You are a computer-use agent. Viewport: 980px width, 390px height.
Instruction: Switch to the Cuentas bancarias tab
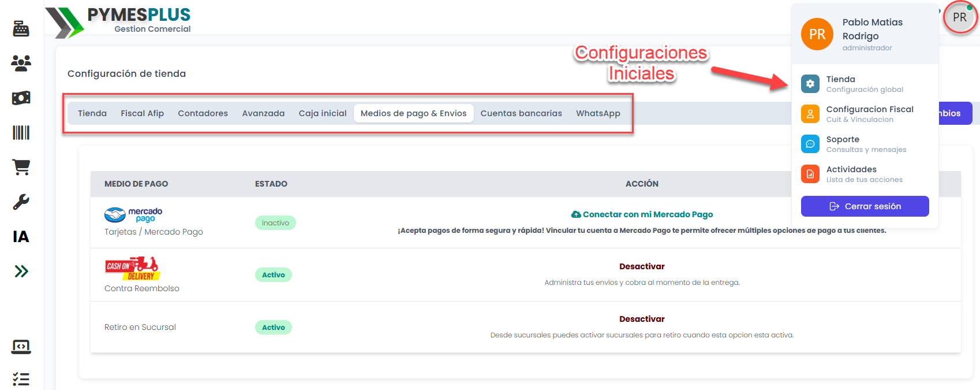(521, 113)
